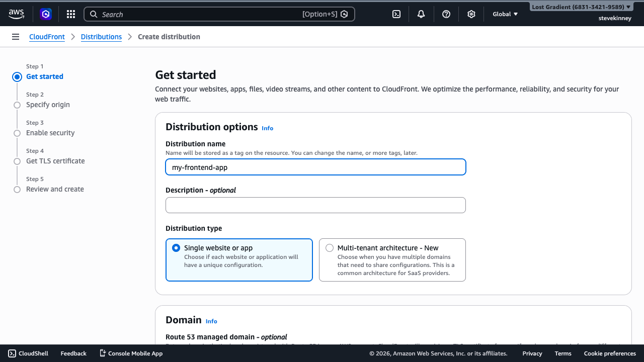Open the services grid menu icon
644x362 pixels.
tap(71, 14)
